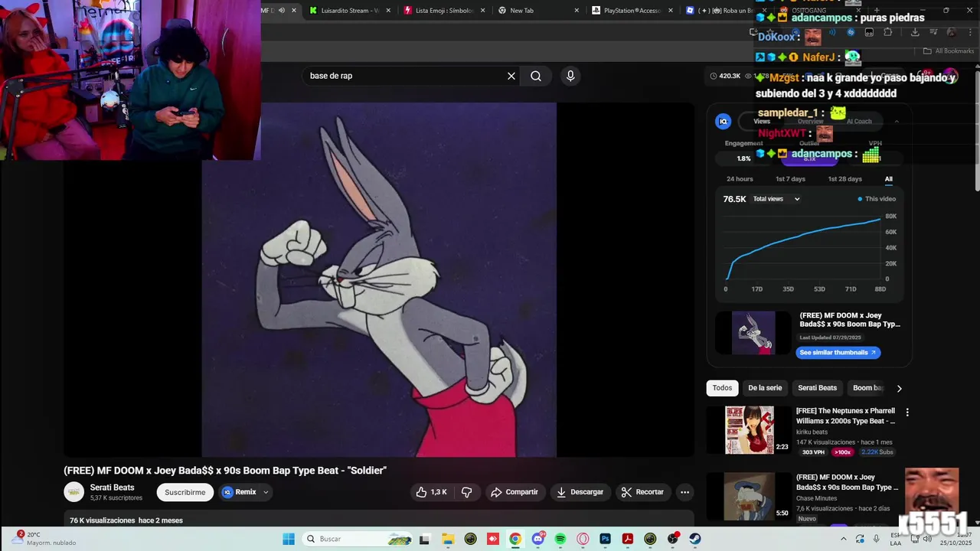The image size is (980, 551).
Task: Select the All time range
Action: pyautogui.click(x=889, y=179)
